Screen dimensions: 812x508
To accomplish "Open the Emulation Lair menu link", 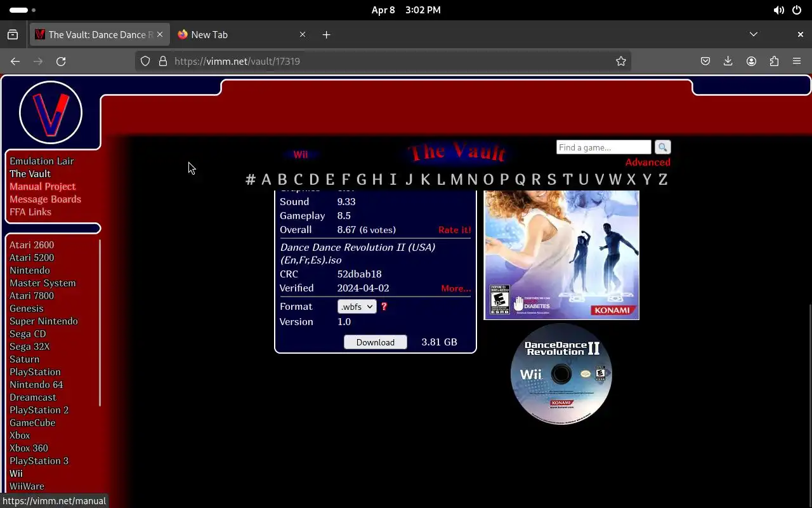I will coord(42,161).
